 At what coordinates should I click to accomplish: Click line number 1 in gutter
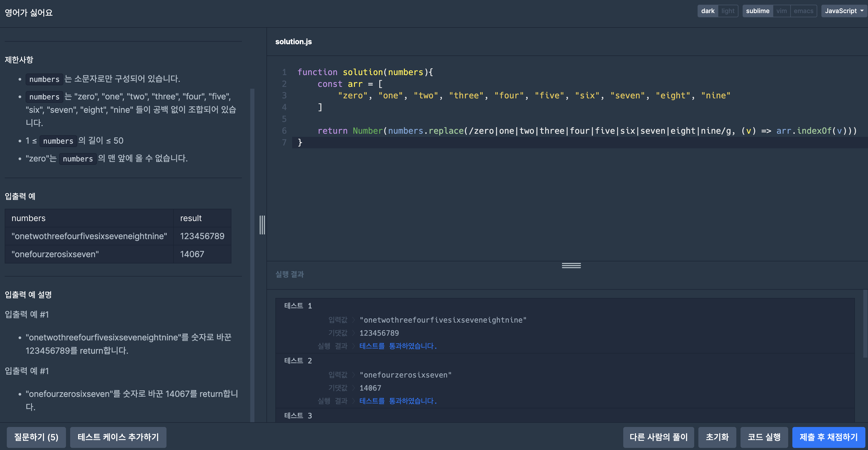[x=284, y=72]
